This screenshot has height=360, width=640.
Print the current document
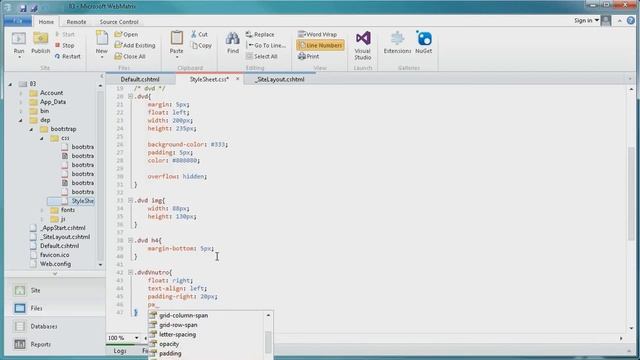pyautogui.click(x=309, y=56)
